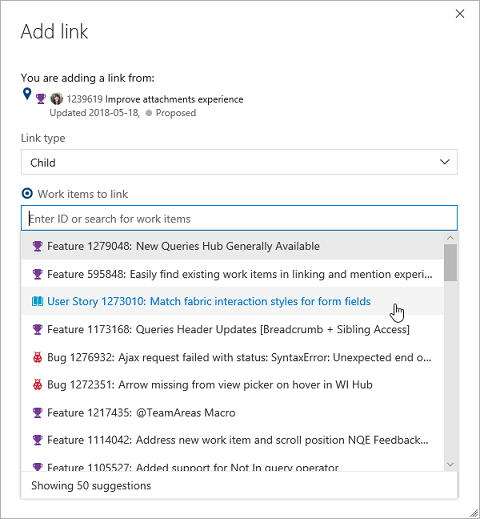
Task: Click trophy icon of Feature 1173168
Action: [37, 329]
